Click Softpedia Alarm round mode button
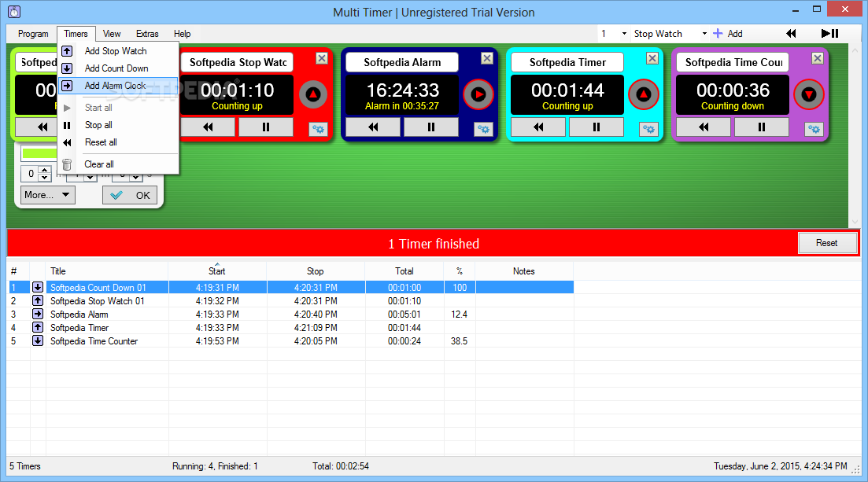Viewport: 868px width, 482px height. 478,94
